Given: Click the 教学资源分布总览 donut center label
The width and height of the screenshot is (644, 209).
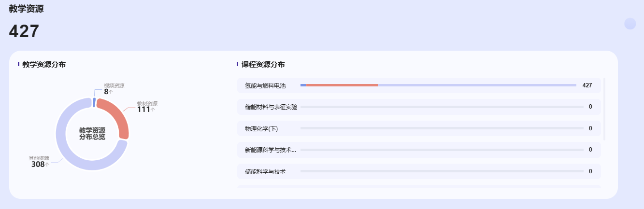Looking at the screenshot, I should click(92, 134).
